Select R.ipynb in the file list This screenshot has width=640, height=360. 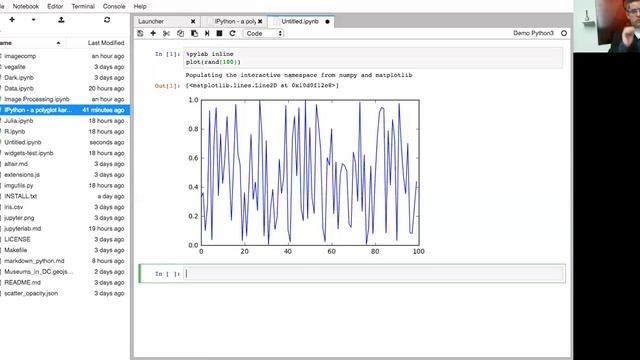pos(65,131)
